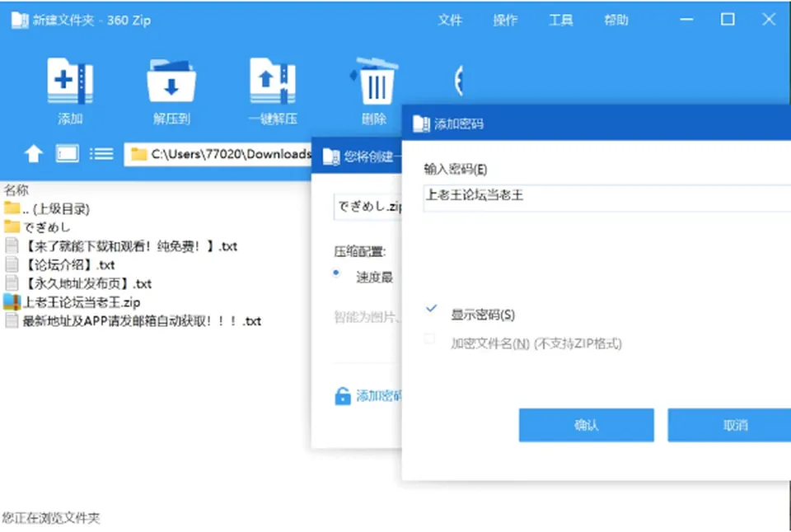Select the 【永久地址发布页】.txt file
Viewport: 791px width, 532px height.
(78, 283)
